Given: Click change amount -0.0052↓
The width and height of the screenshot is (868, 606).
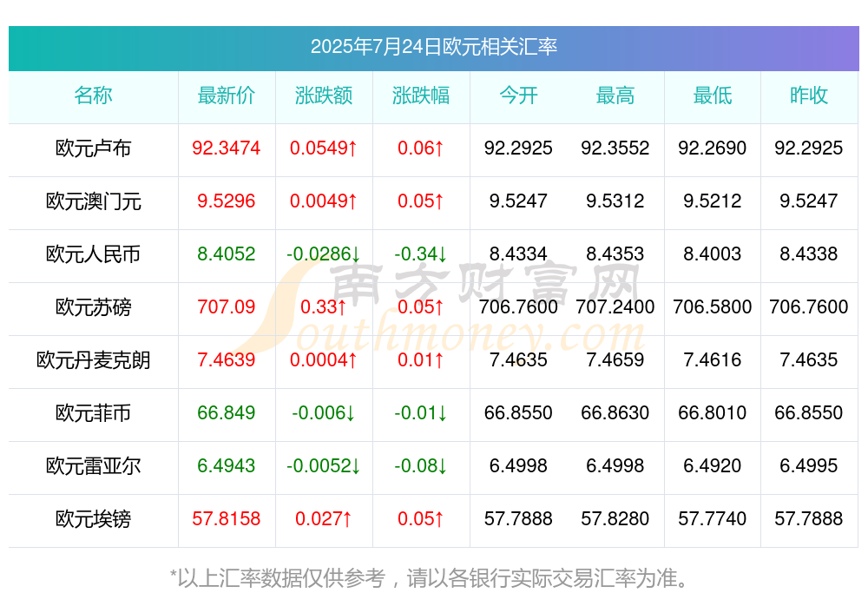Looking at the screenshot, I should pyautogui.click(x=324, y=465).
